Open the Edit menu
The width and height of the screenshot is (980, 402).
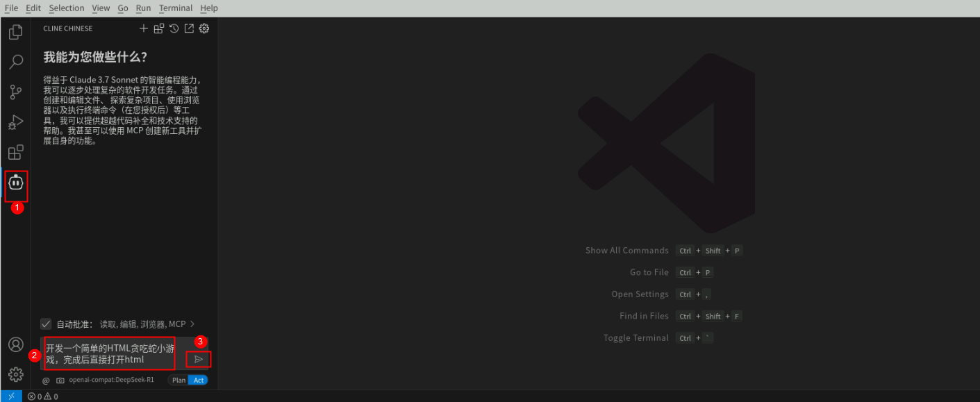(33, 8)
